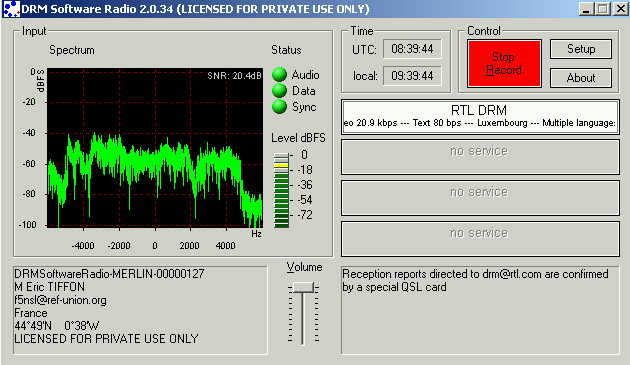Click the green Sync status indicator

click(279, 107)
